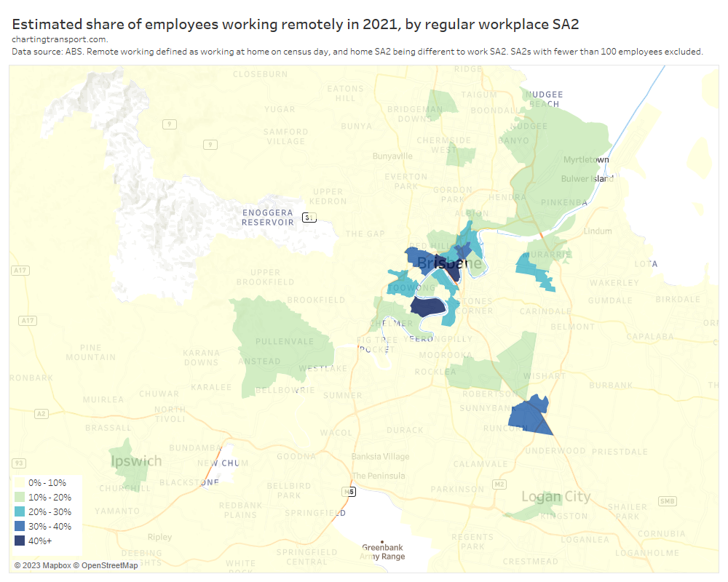The height and width of the screenshot is (582, 728).
Task: Select the 0% - 10% legend swatch
Action: [20, 483]
